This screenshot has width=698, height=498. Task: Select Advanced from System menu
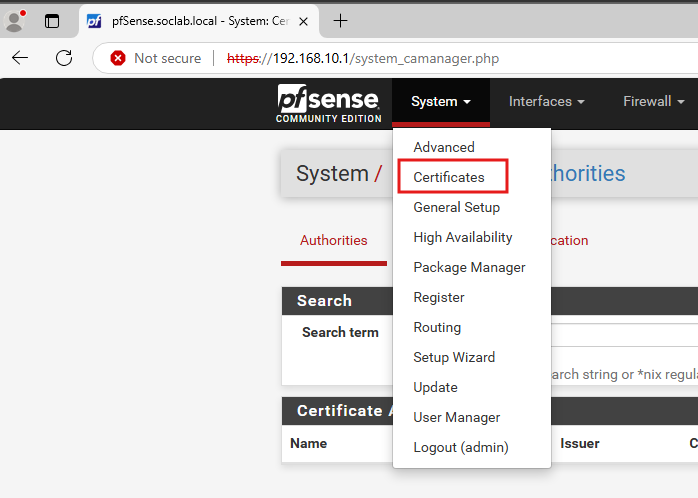[444, 147]
